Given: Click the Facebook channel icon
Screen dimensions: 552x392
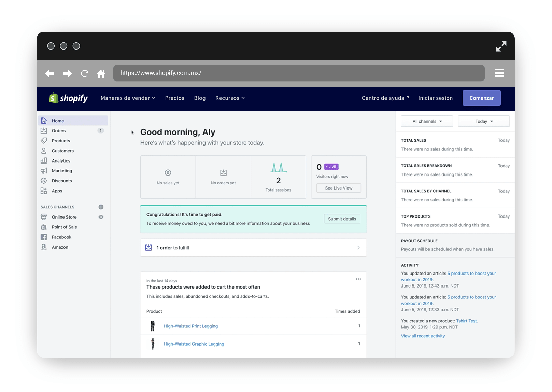Looking at the screenshot, I should pos(44,237).
